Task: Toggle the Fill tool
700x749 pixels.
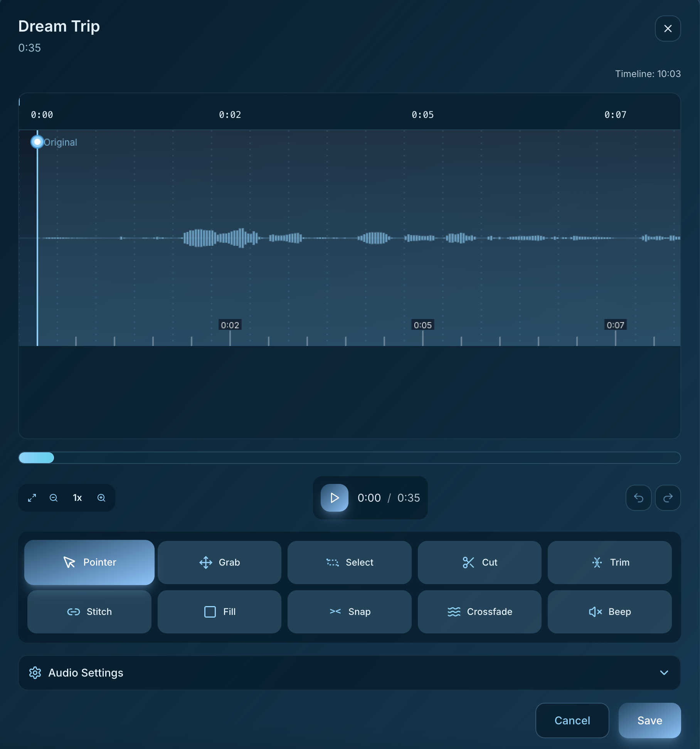Action: click(x=219, y=611)
